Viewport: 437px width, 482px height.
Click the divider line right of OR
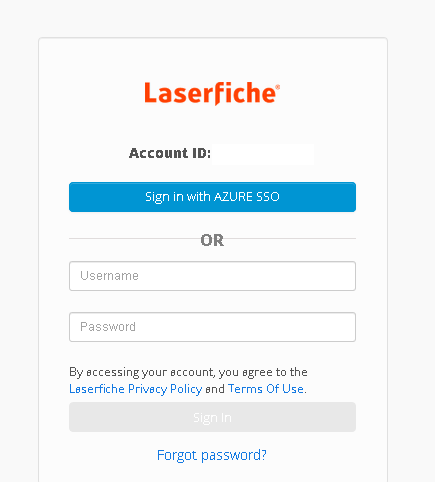coord(290,239)
